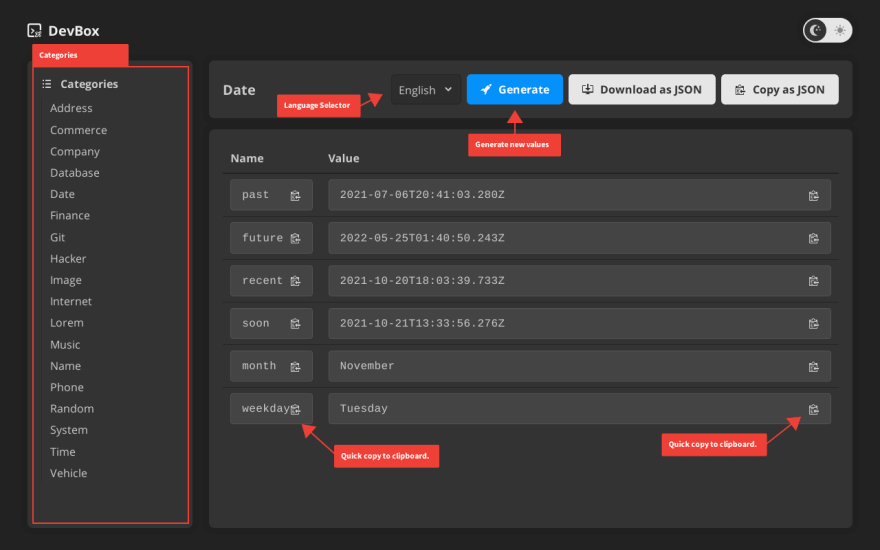This screenshot has height=550, width=880.
Task: Click the Tuesday value field
Action: point(579,409)
